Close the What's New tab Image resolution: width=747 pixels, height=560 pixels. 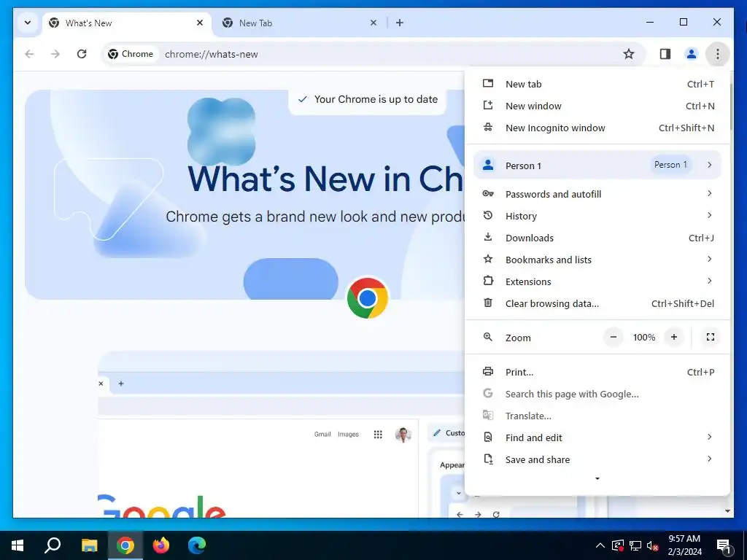click(x=200, y=23)
